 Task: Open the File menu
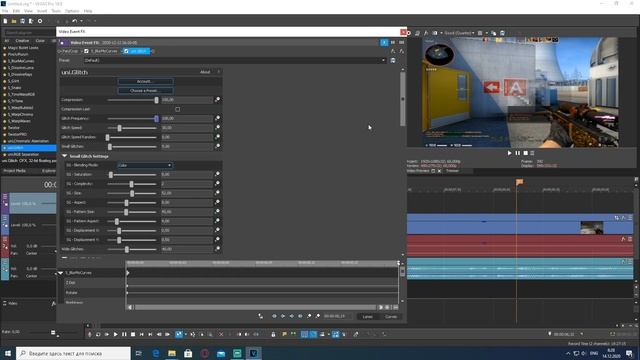click(x=5, y=11)
